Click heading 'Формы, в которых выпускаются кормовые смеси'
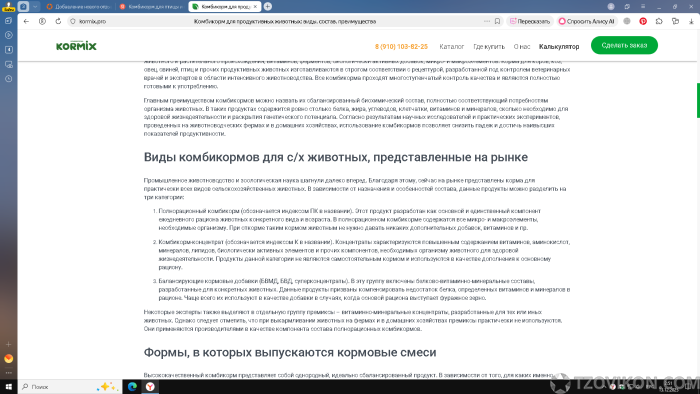The height and width of the screenshot is (394, 700). [290, 353]
